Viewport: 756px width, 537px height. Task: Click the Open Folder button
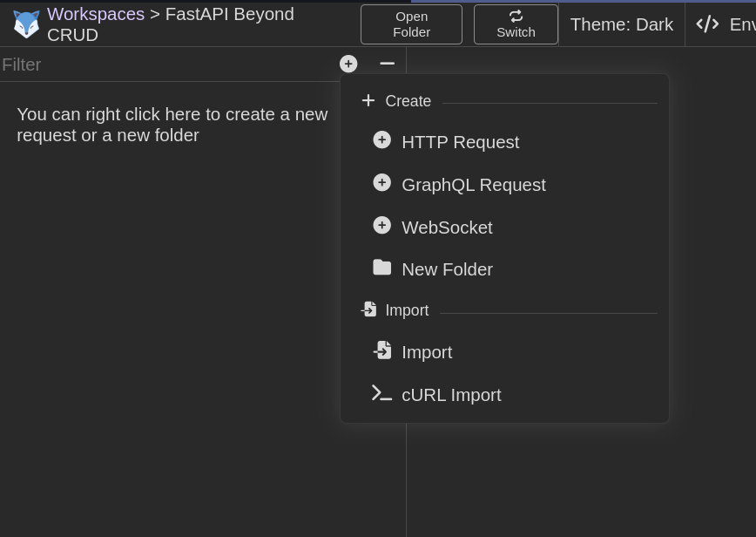coord(411,24)
